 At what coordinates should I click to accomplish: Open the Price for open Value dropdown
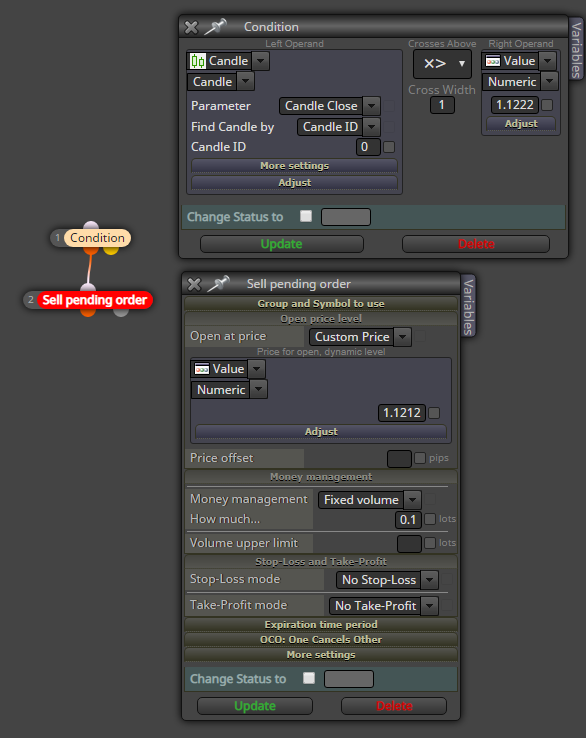click(x=257, y=369)
